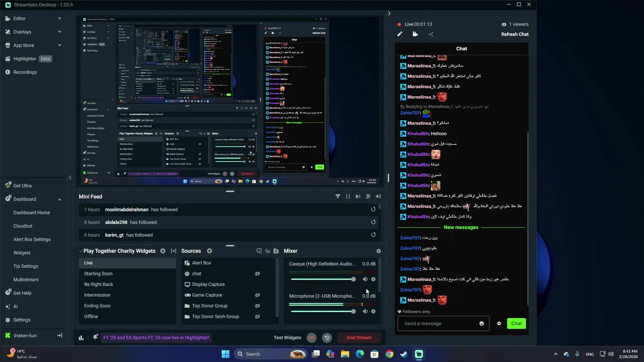
Task: Open scene transitions icon next to Scenes
Action: point(174,251)
